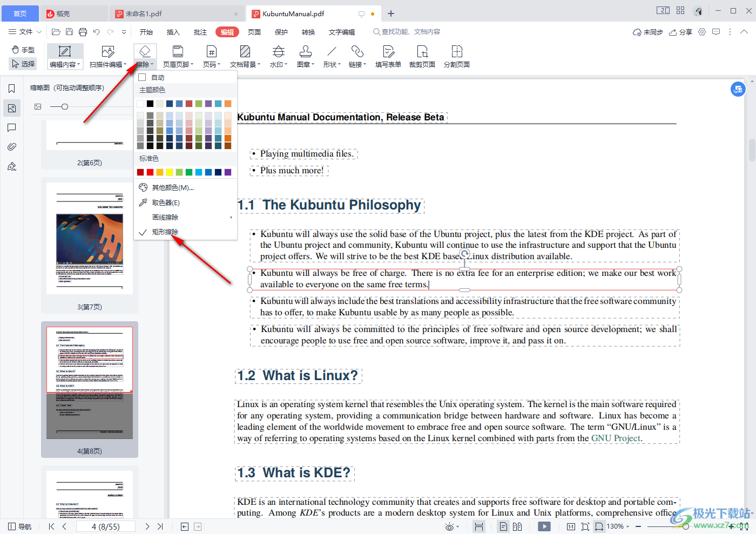Open the Comments sidebar panel

click(12, 128)
